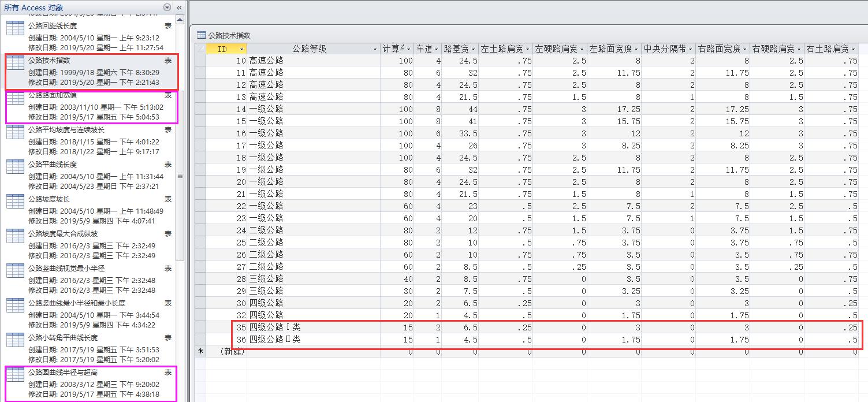Select the 公路坡度坡长 table icon
868x402 pixels.
click(15, 202)
